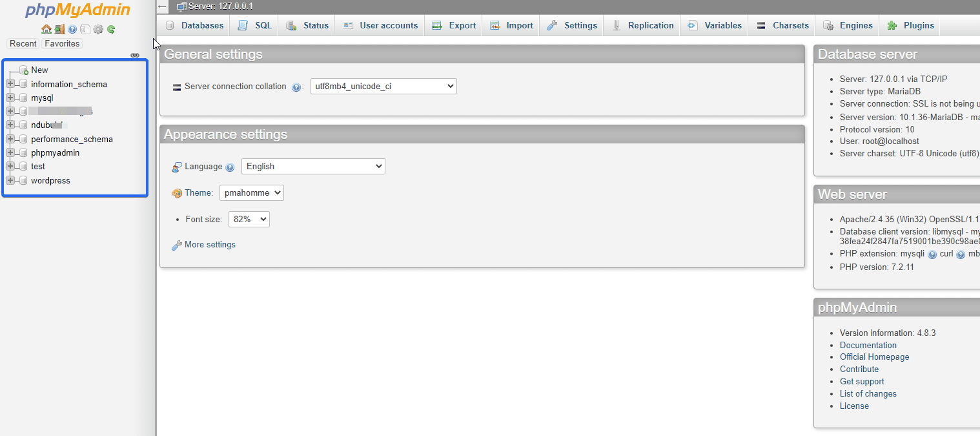The image size is (980, 436).
Task: Expand the test database node
Action: (10, 166)
